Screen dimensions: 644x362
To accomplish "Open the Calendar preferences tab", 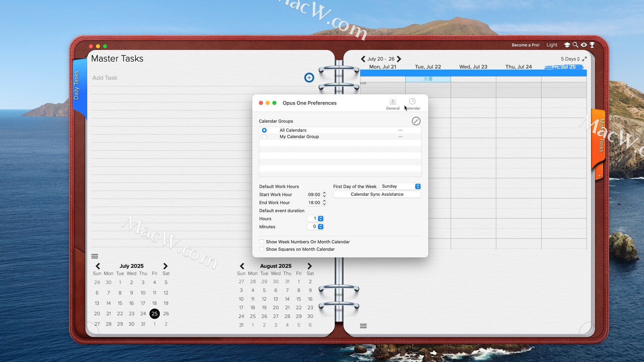I will pyautogui.click(x=413, y=104).
